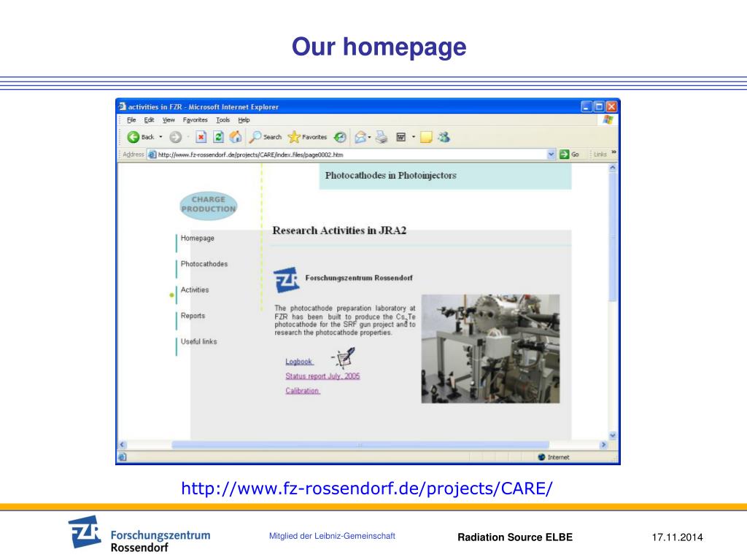Screen dimensions: 747x560
Task: Open Status report July, 2005 link
Action: point(322,376)
